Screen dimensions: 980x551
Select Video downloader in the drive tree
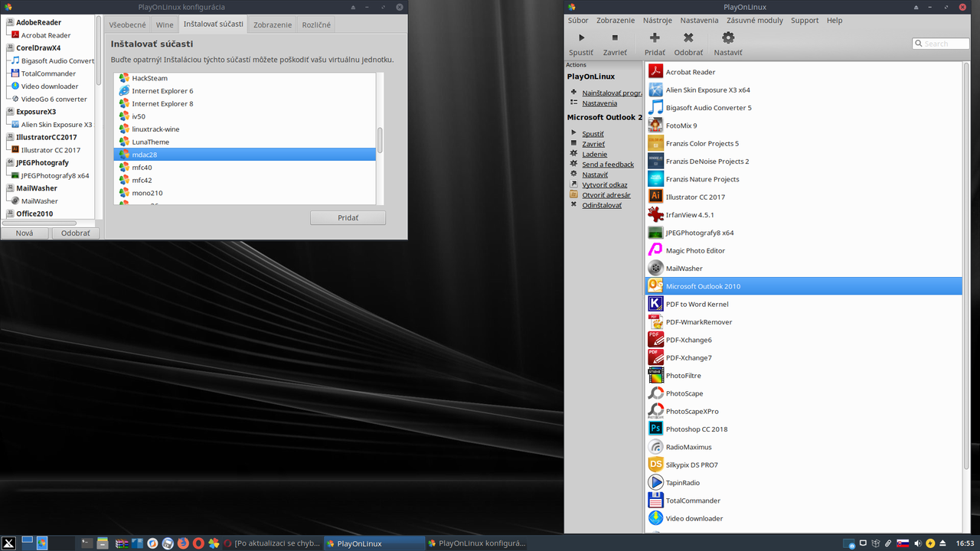[x=50, y=86]
